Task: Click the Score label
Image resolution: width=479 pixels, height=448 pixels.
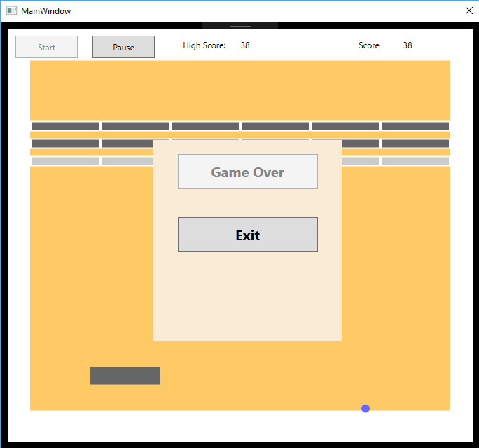Action: pos(369,45)
